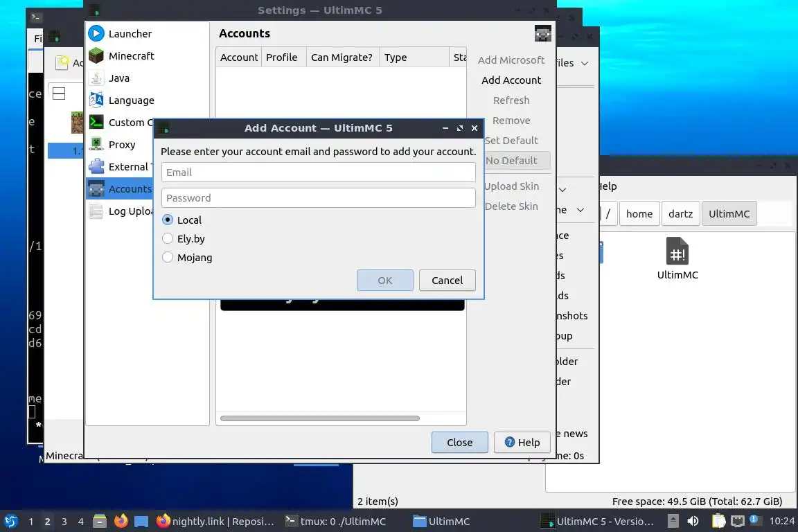The width and height of the screenshot is (798, 532).
Task: Switch to the UltimMC 5 launcher taskbar window
Action: pyautogui.click(x=598, y=522)
